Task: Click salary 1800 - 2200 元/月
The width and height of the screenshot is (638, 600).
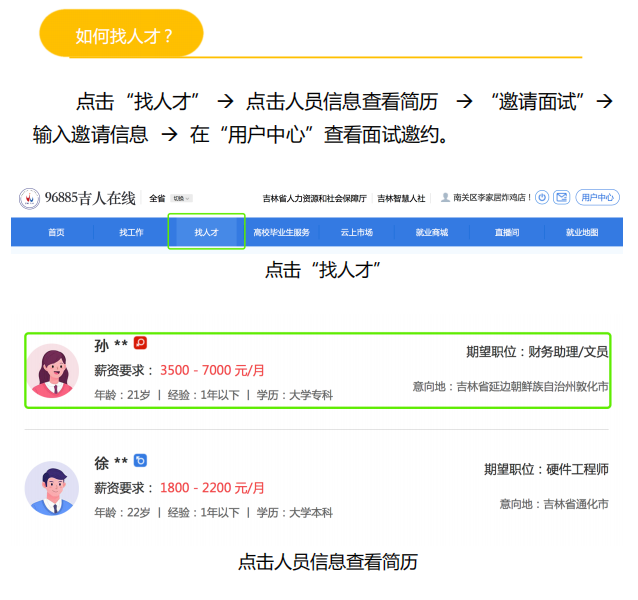Action: pyautogui.click(x=212, y=488)
